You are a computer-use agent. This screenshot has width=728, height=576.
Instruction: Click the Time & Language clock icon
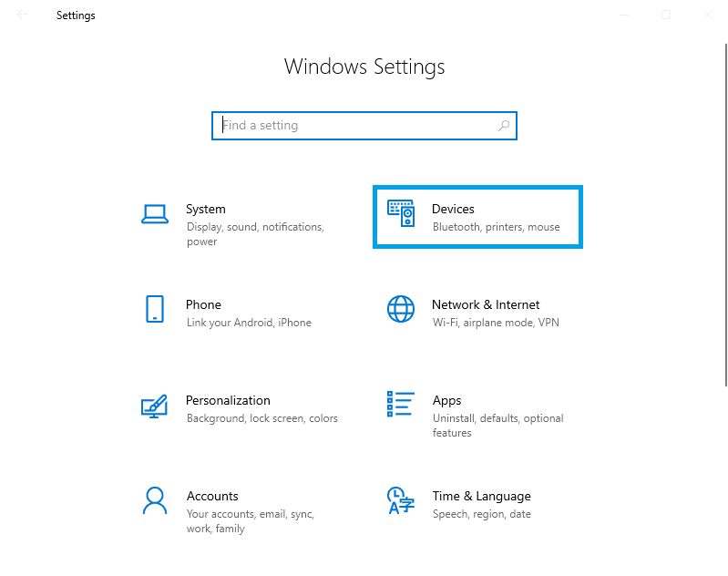click(x=401, y=500)
